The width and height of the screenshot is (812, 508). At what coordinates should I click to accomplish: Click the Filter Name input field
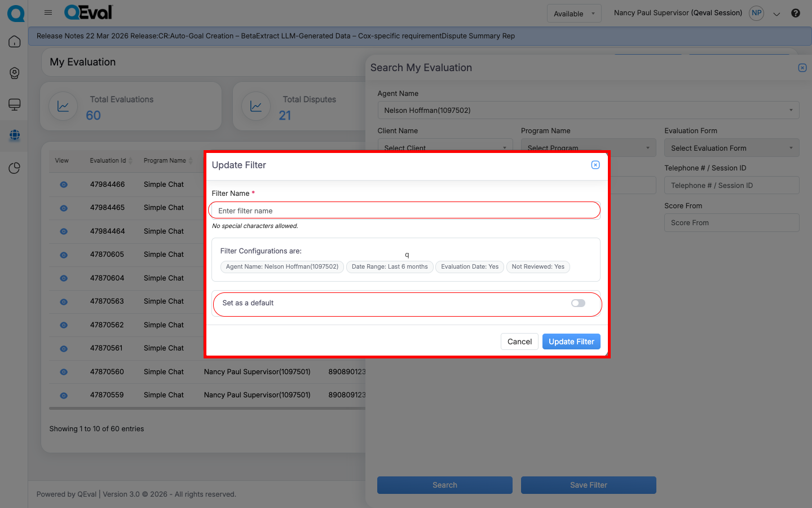404,211
